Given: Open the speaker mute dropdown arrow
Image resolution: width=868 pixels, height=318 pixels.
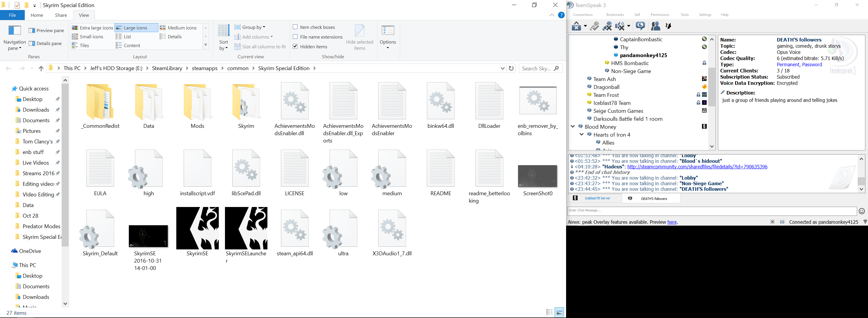Looking at the screenshot, I should [629, 26].
